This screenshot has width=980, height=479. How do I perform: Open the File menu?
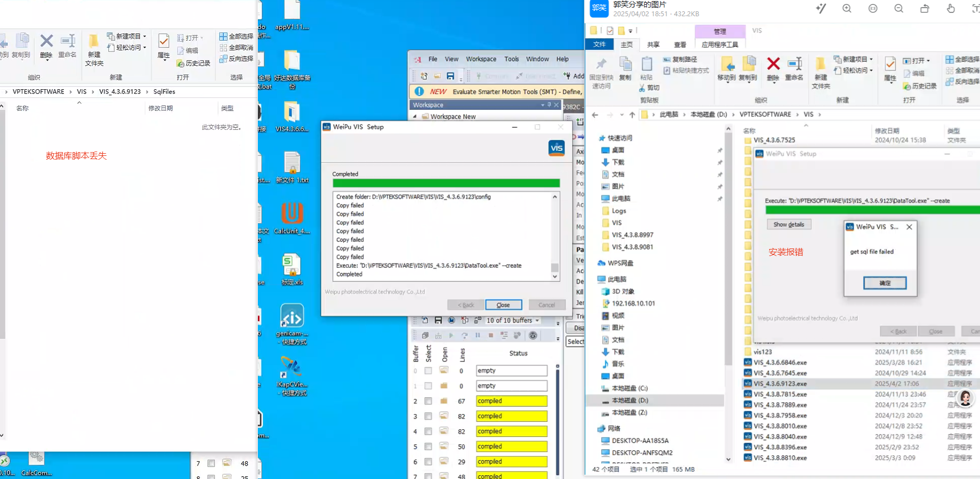433,59
